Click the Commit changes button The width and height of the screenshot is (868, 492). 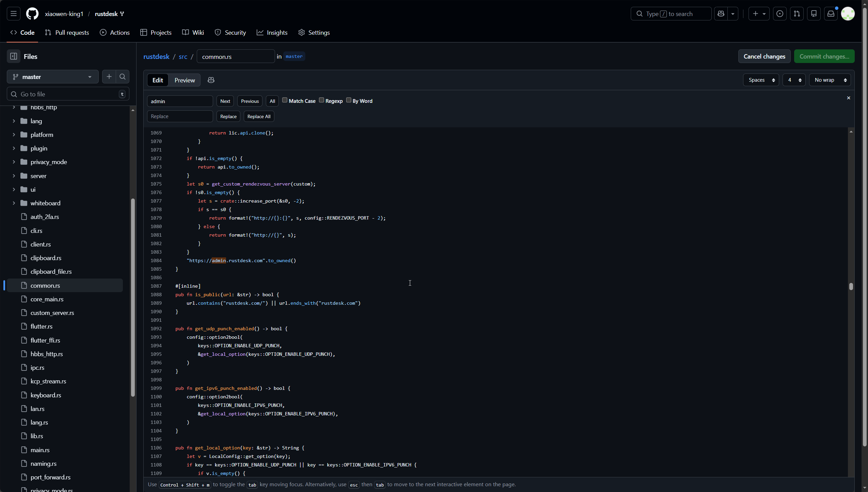point(824,57)
